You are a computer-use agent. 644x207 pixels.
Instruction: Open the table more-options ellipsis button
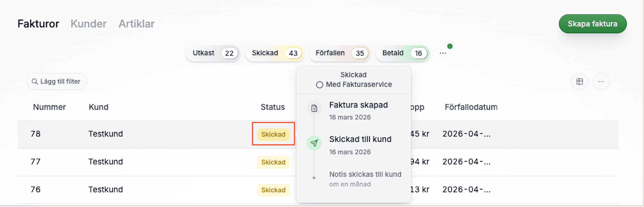(601, 81)
